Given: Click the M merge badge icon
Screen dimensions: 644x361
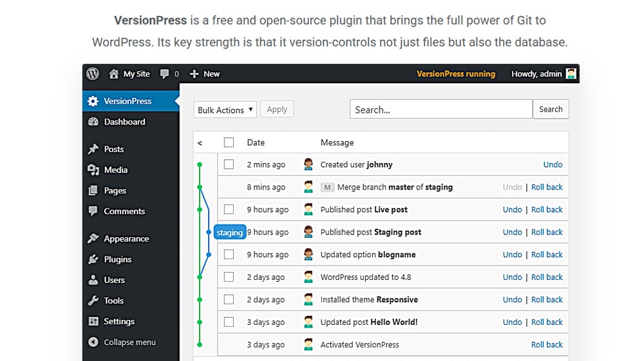Looking at the screenshot, I should click(x=327, y=188).
